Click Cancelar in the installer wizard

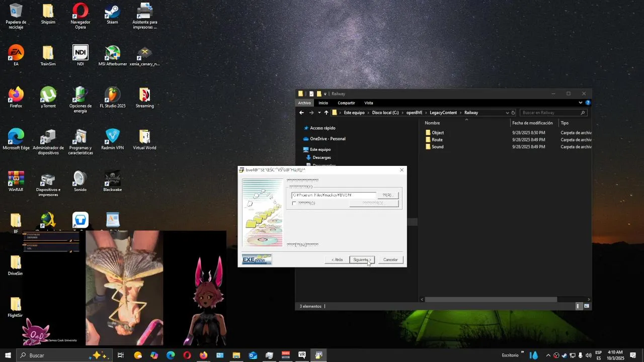(390, 260)
